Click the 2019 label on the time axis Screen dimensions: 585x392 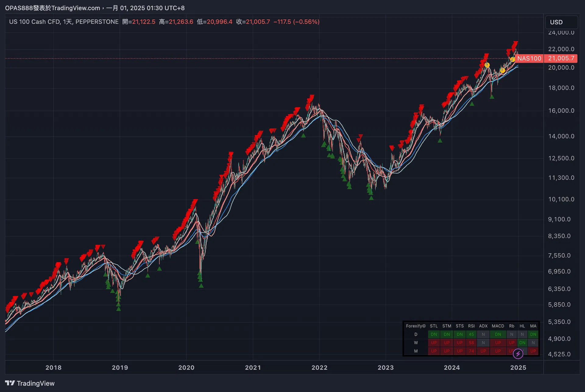(120, 368)
